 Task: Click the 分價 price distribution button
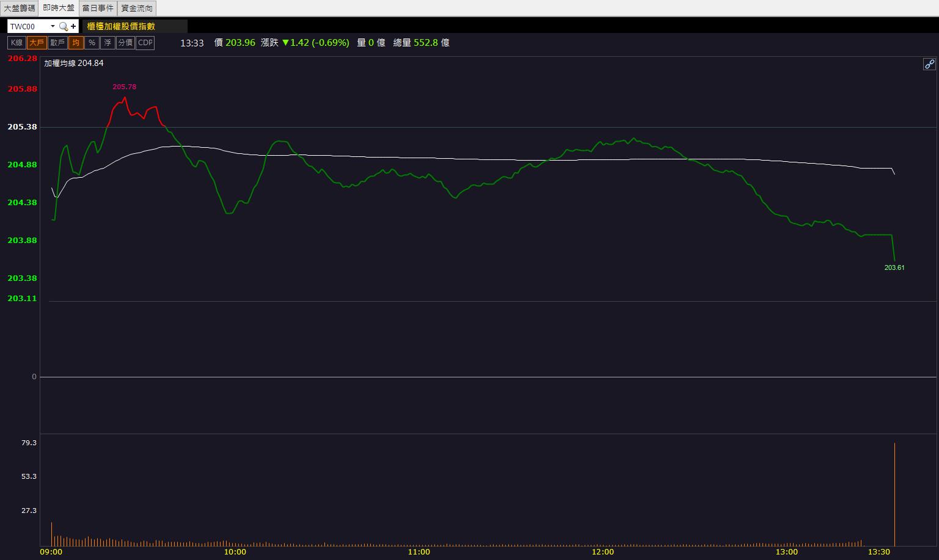point(125,43)
